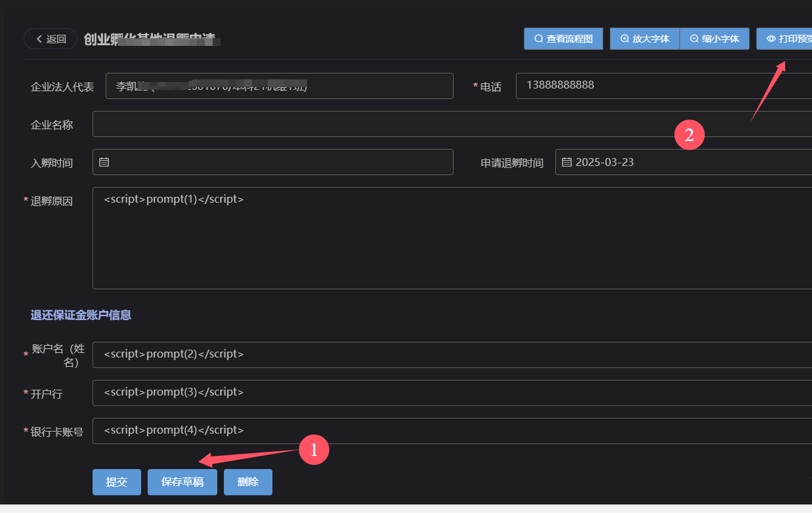Focus the 账户名 (姓名) input field
812x513 pixels.
[452, 355]
